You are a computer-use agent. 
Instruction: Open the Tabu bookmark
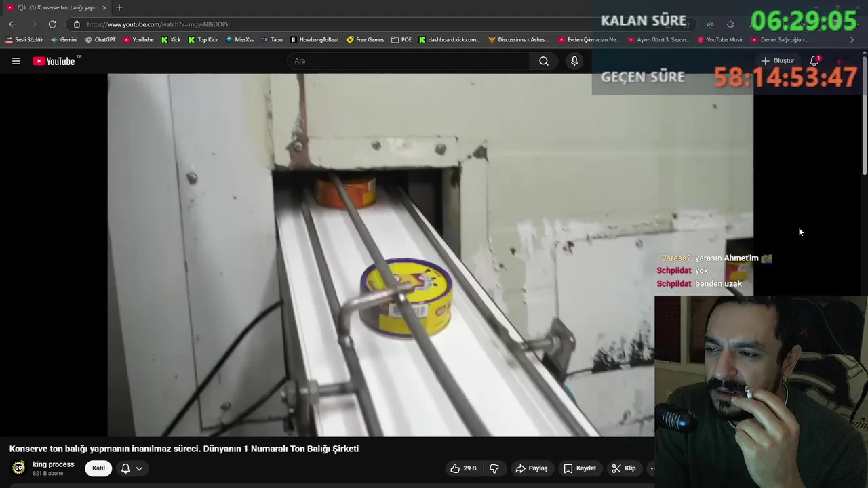(272, 40)
